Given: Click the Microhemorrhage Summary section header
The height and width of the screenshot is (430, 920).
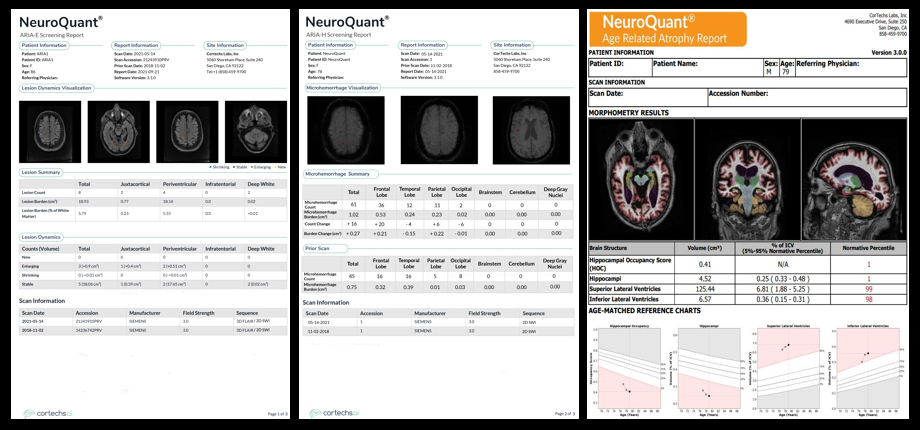Looking at the screenshot, I should (x=341, y=174).
